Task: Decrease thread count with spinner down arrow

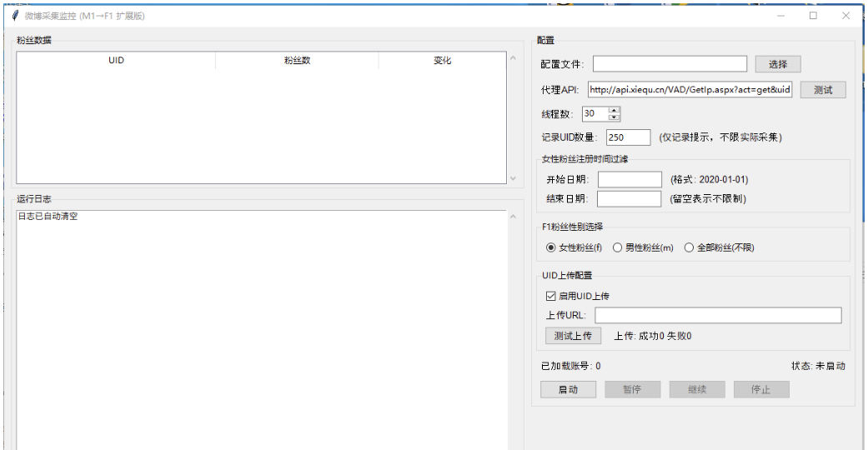Action: tap(615, 117)
